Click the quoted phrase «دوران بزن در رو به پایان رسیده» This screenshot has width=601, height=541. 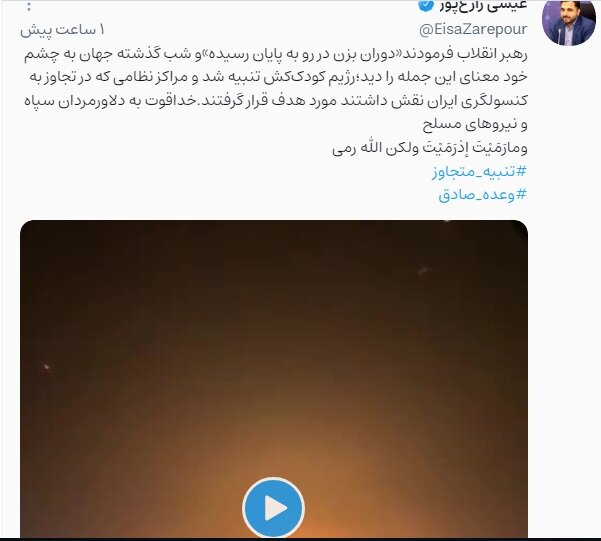point(296,54)
